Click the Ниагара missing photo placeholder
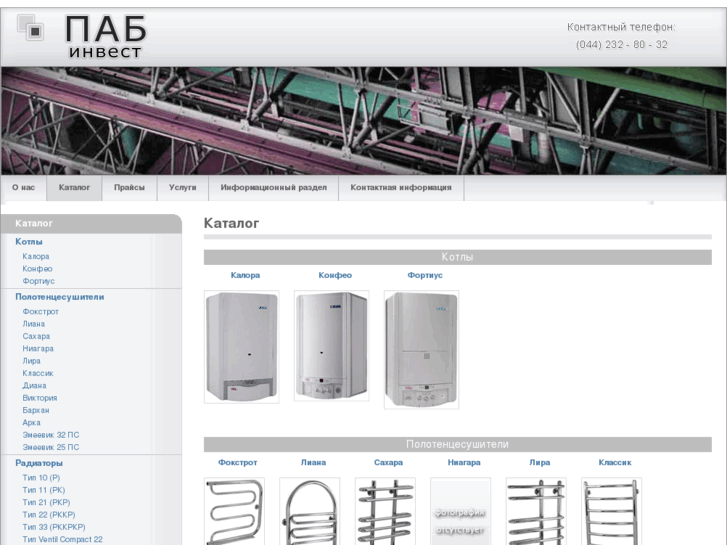 [460, 511]
